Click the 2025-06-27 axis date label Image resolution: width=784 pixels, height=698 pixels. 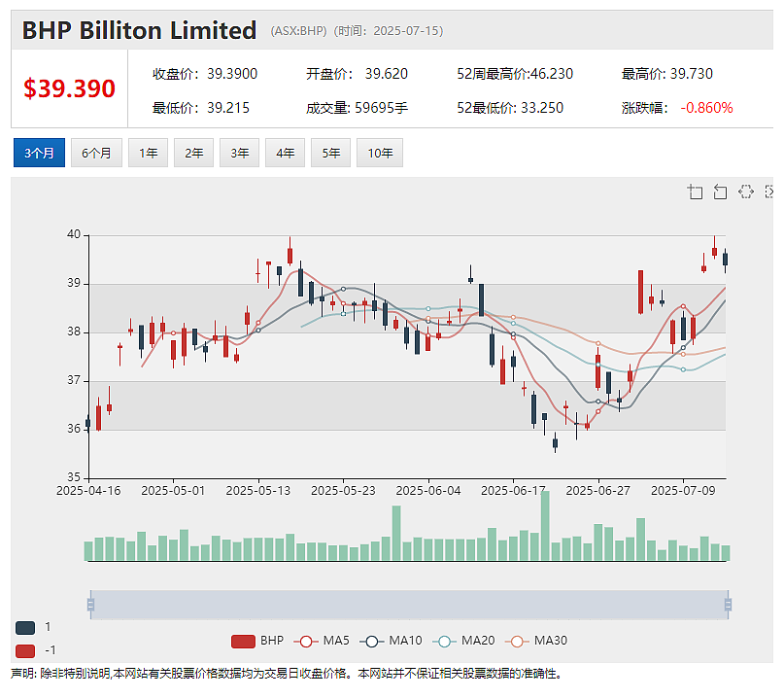[x=598, y=491]
